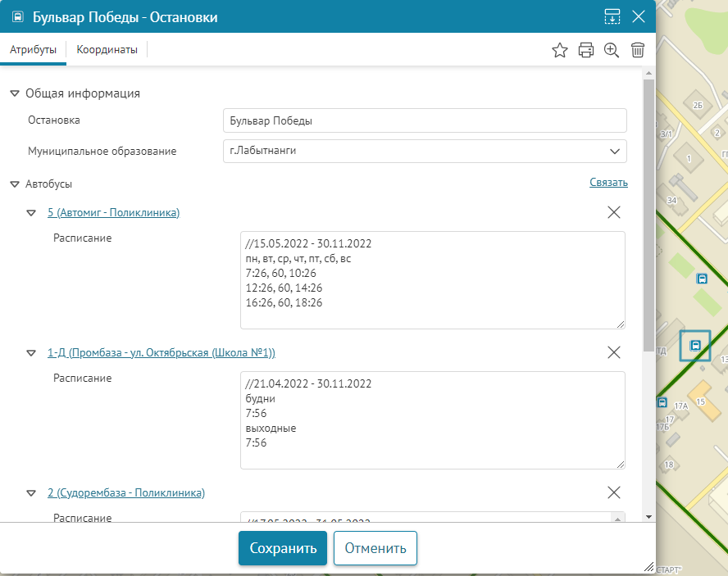728x576 pixels.
Task: Collapse the route 5 Автомиг entry
Action: (x=31, y=213)
